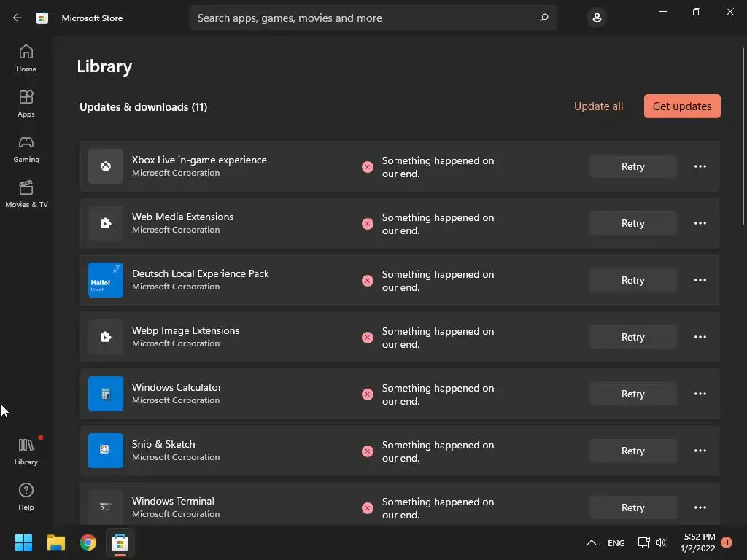This screenshot has width=747, height=560.
Task: Click the network tray icon
Action: [643, 542]
